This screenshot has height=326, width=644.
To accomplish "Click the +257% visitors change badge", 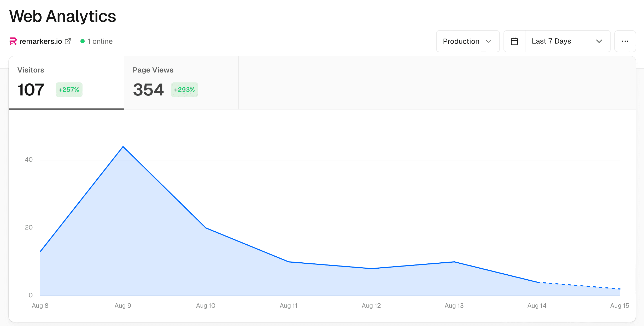I will 69,90.
